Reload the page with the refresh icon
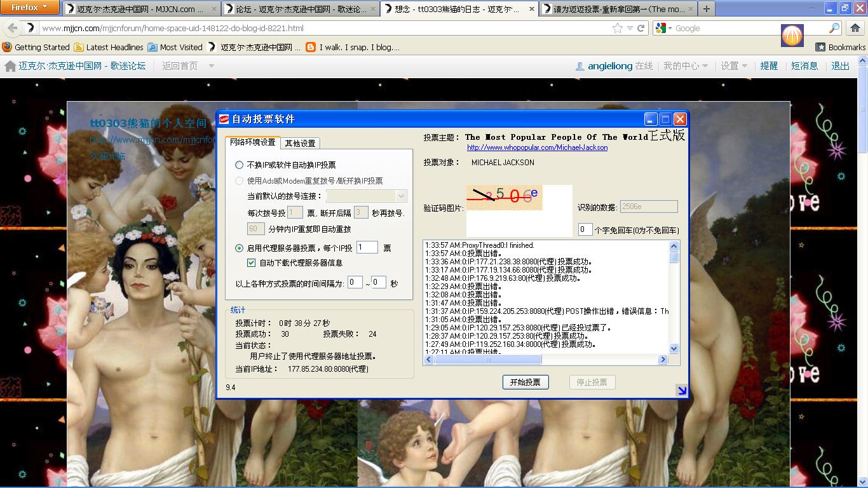Image resolution: width=868 pixels, height=488 pixels. [641, 28]
